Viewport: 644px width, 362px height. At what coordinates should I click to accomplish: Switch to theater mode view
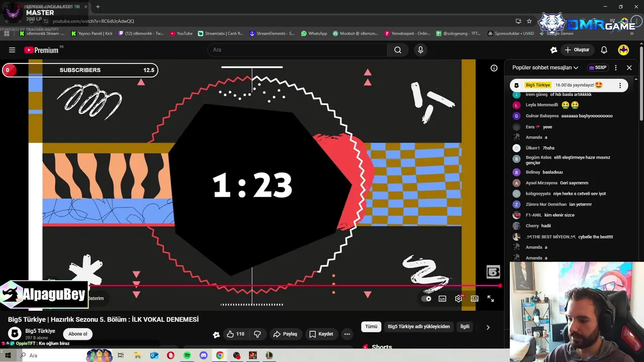pyautogui.click(x=474, y=299)
